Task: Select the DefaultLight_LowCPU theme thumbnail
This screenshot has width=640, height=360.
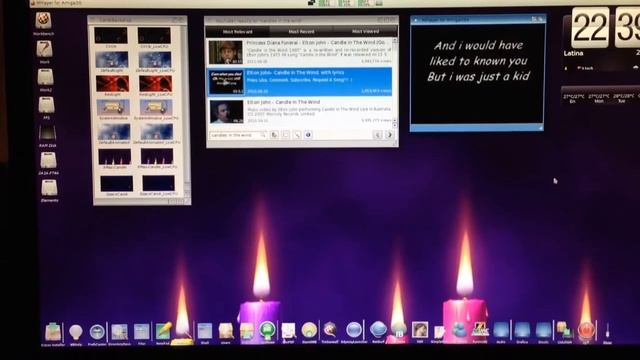Action: tap(155, 60)
